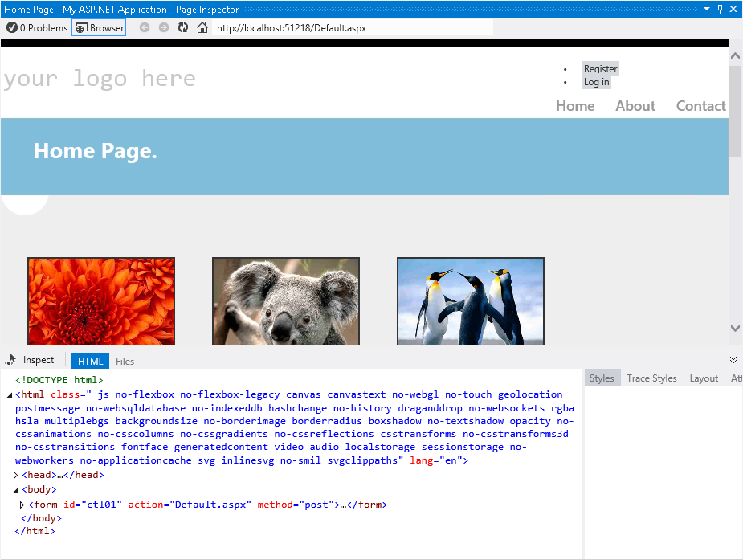Viewport: 743px width, 560px height.
Task: Click the Home navigation icon in toolbar
Action: (x=202, y=27)
